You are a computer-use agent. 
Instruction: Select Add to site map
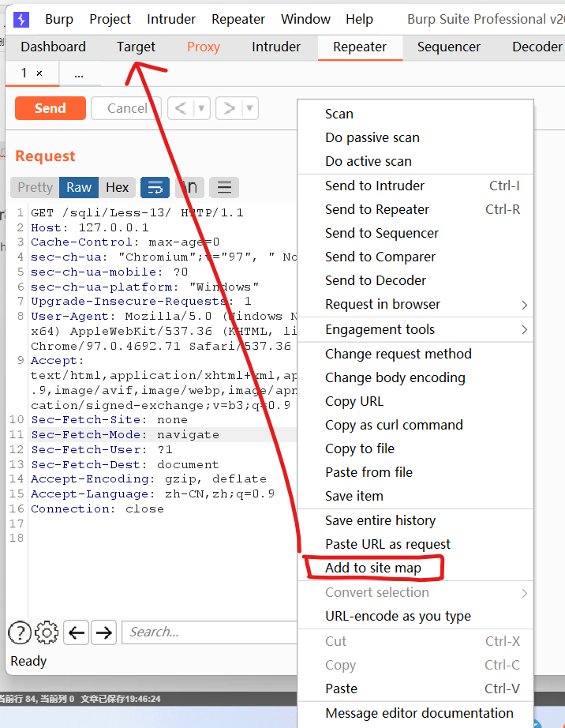click(x=415, y=568)
